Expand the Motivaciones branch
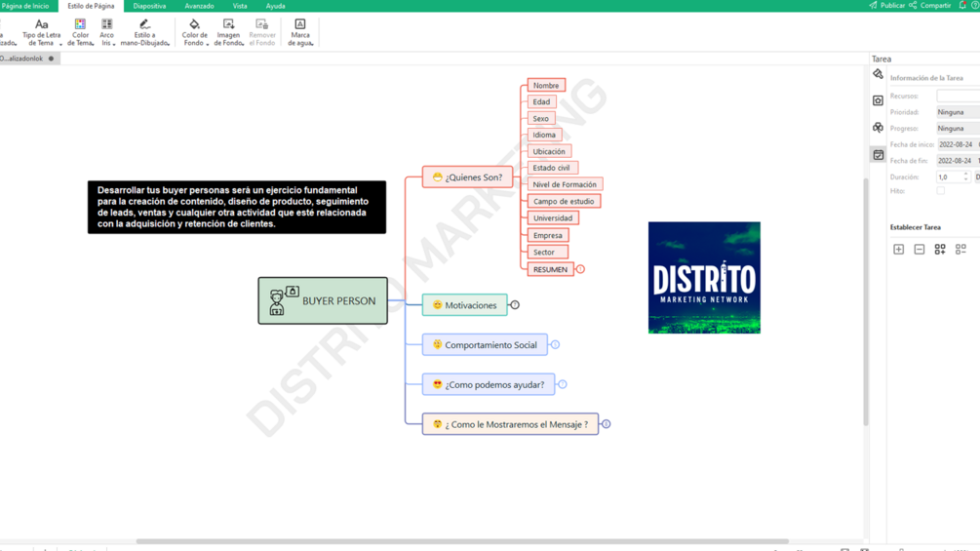Screen dimensions: 980x551 click(515, 305)
